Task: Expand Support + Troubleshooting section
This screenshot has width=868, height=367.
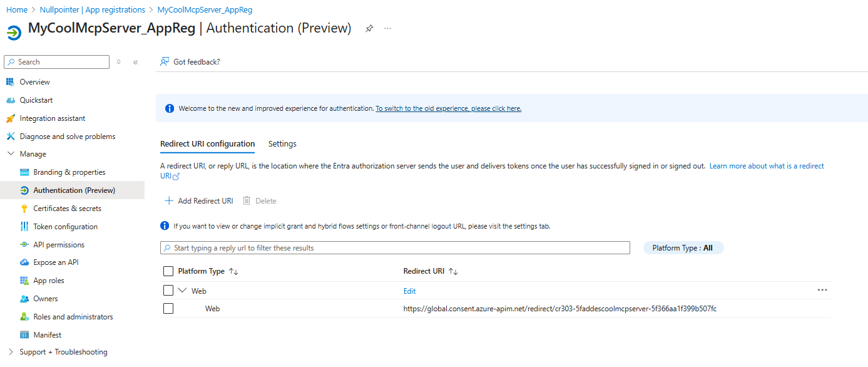Action: coord(11,352)
